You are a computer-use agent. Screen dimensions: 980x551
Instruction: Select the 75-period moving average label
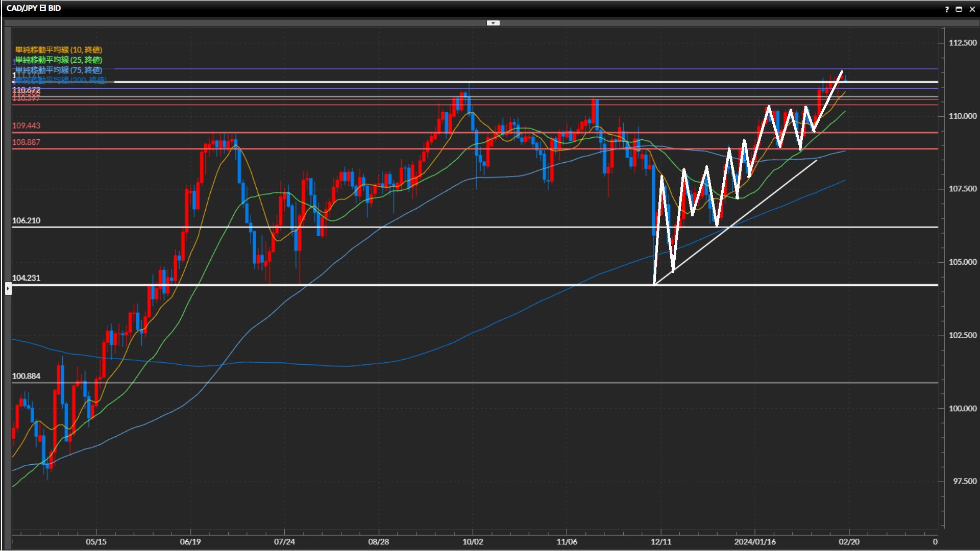58,70
